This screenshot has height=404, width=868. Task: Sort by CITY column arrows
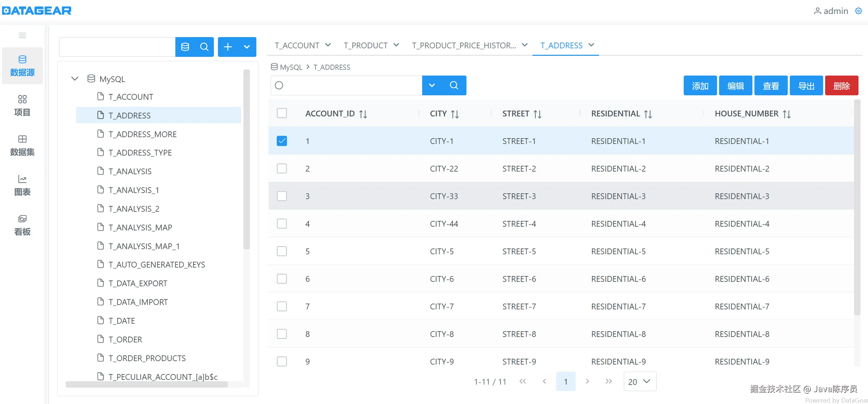click(455, 114)
